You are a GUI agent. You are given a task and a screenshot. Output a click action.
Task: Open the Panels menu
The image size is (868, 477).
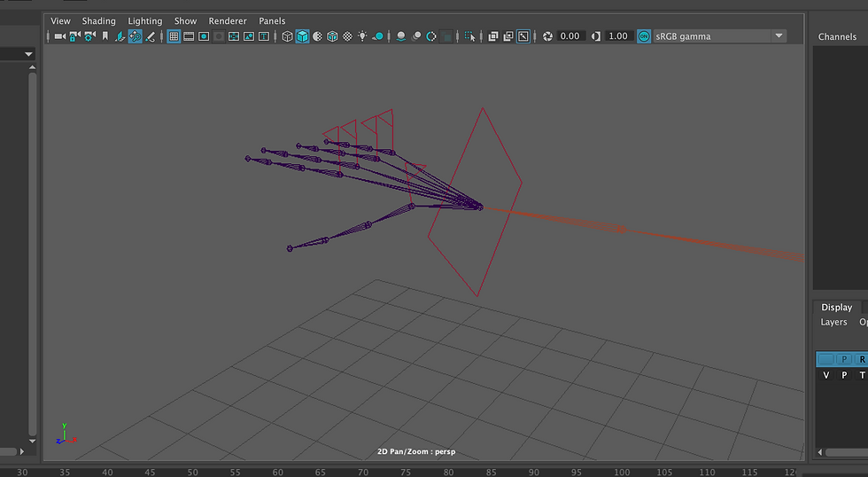pos(272,21)
